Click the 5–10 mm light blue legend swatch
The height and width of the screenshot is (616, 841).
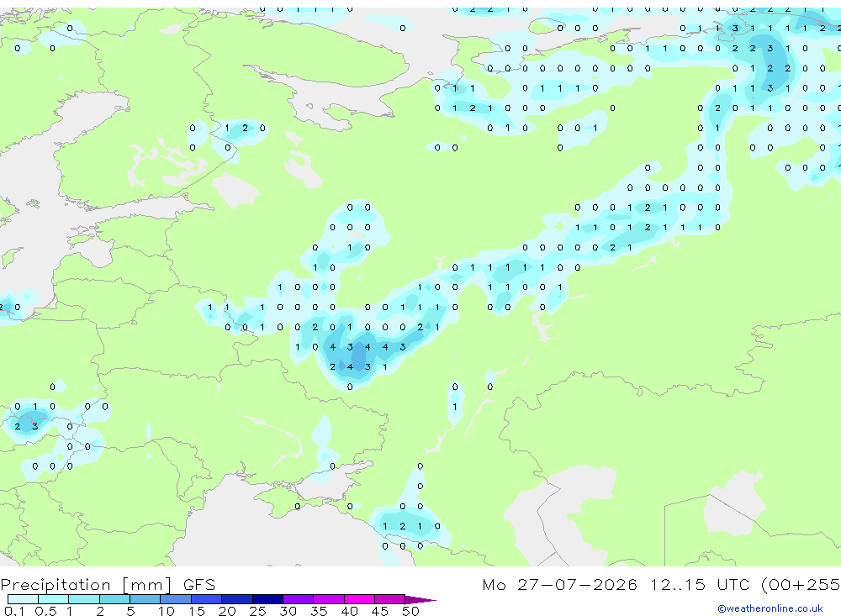click(145, 599)
